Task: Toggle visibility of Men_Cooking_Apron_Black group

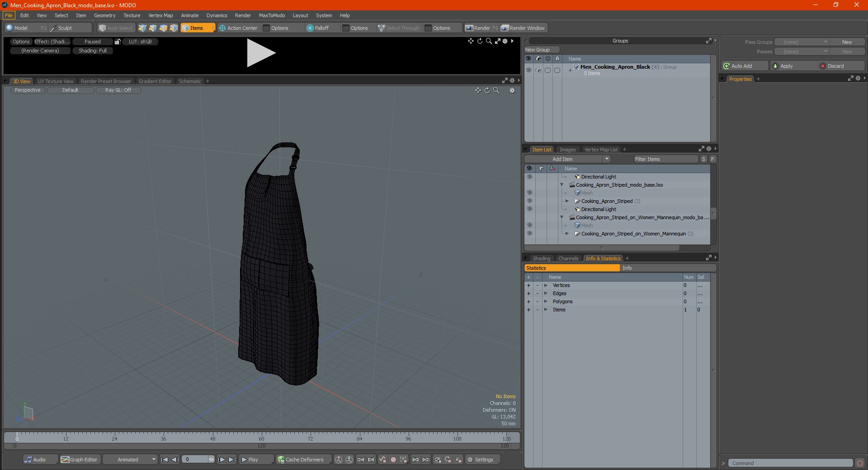Action: coord(528,70)
